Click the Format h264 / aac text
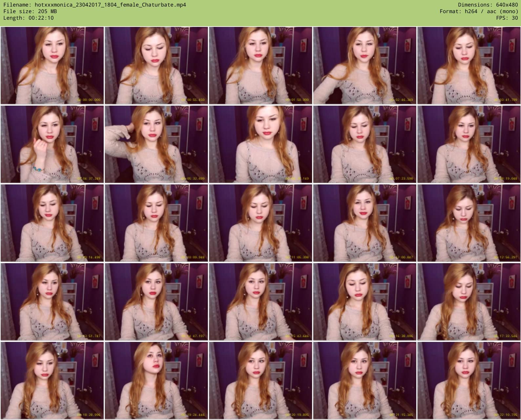Viewport: 521px width, 420px height. [x=479, y=11]
